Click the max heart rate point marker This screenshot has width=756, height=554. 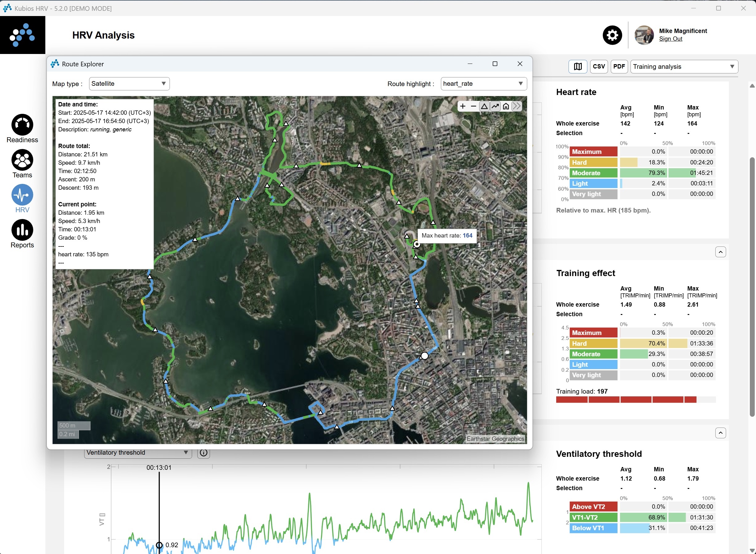417,245
